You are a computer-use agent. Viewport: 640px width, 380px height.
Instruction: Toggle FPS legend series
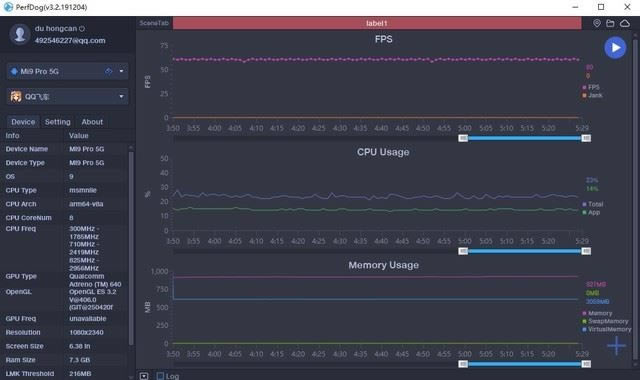click(x=591, y=87)
